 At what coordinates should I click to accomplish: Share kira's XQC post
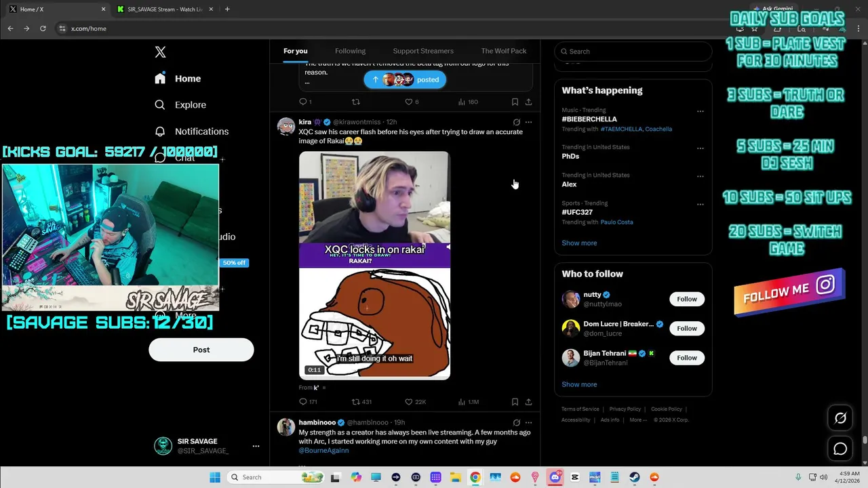[x=528, y=402]
